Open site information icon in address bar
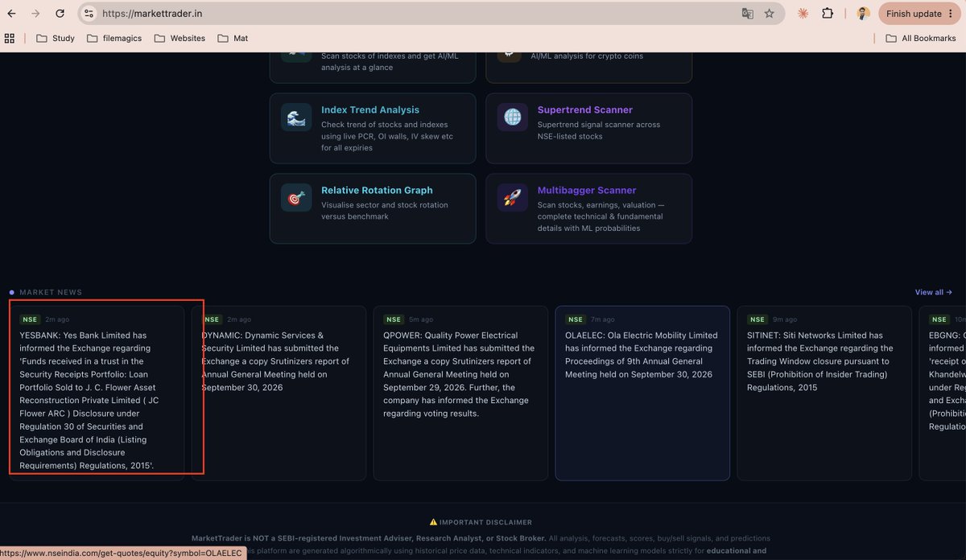The image size is (966, 560). (89, 14)
